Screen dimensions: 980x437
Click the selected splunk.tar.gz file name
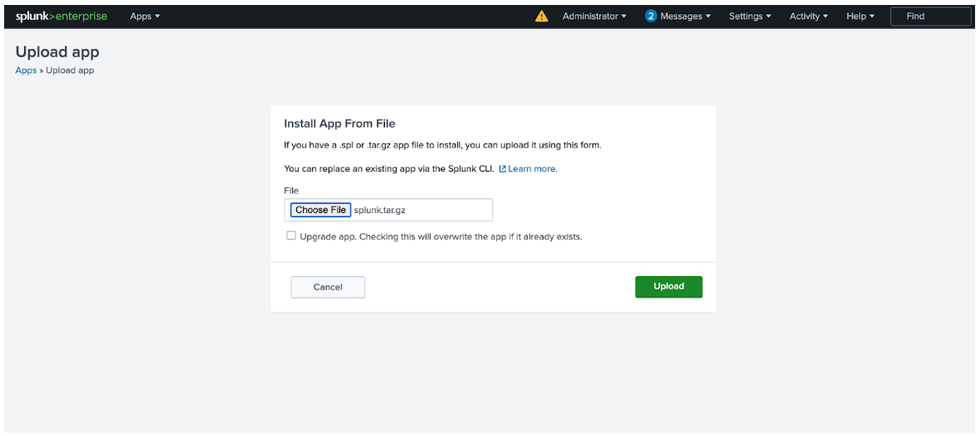379,210
